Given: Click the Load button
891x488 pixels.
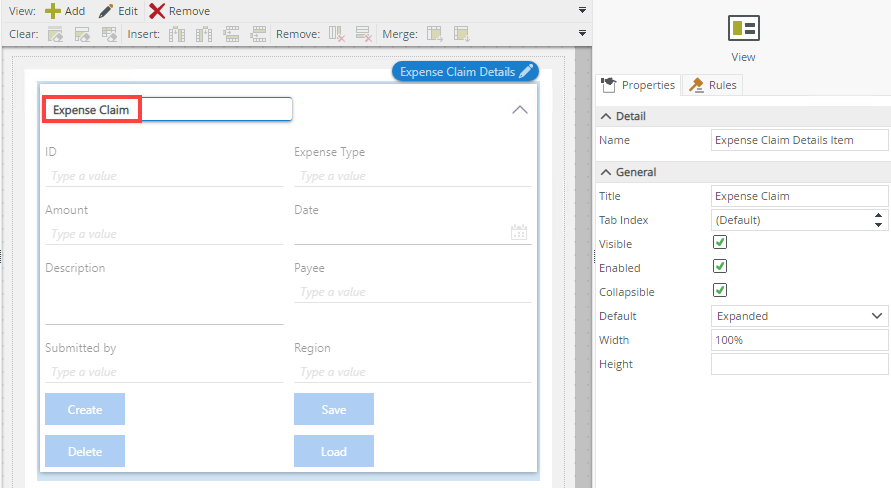Looking at the screenshot, I should (334, 451).
